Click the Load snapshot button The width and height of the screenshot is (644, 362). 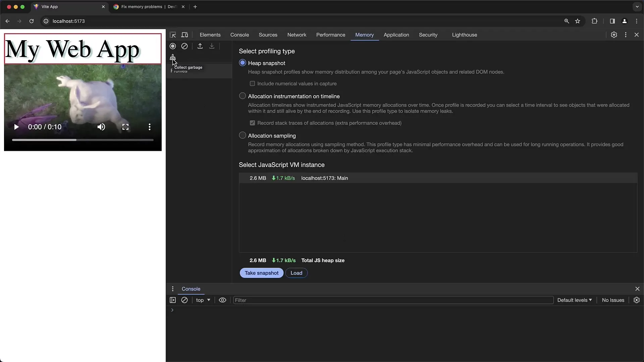[x=297, y=273]
